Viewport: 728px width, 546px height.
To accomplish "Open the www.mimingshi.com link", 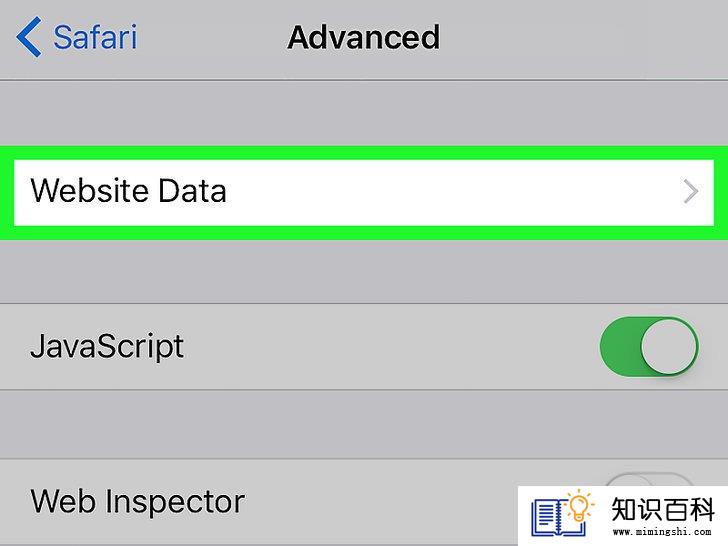I will click(663, 531).
